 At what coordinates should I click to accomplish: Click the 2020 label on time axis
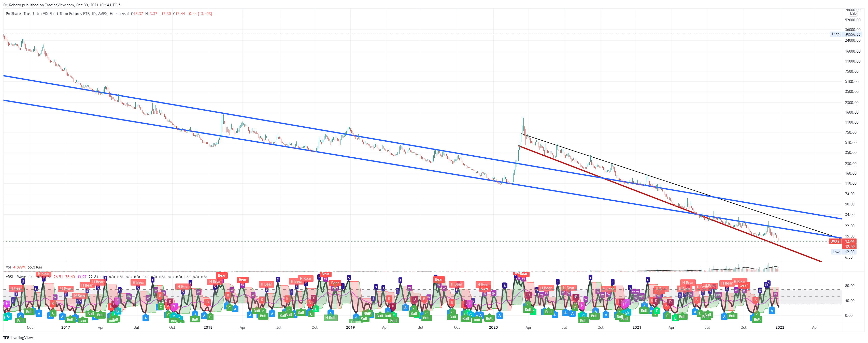[493, 327]
